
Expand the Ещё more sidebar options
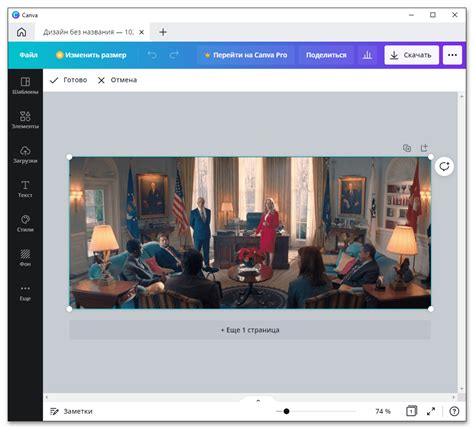(x=25, y=292)
